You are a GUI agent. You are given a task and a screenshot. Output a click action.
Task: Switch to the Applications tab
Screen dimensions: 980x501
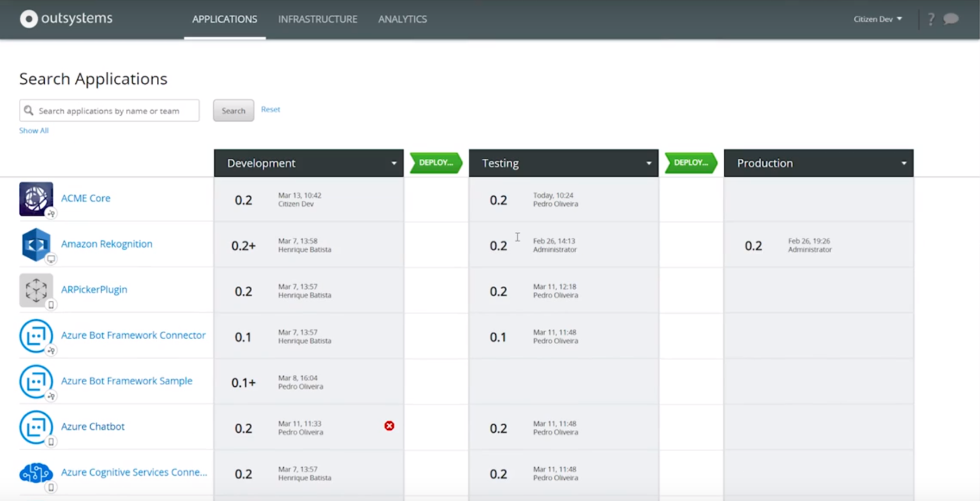[x=225, y=19]
